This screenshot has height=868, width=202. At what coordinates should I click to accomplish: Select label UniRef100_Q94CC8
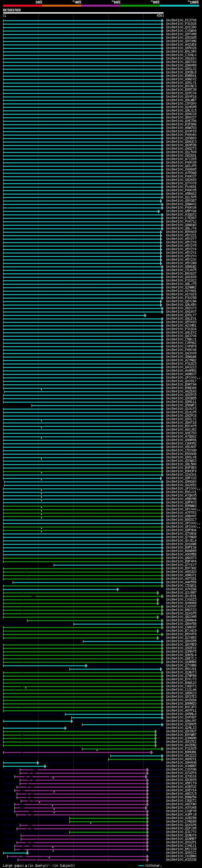coord(181,114)
